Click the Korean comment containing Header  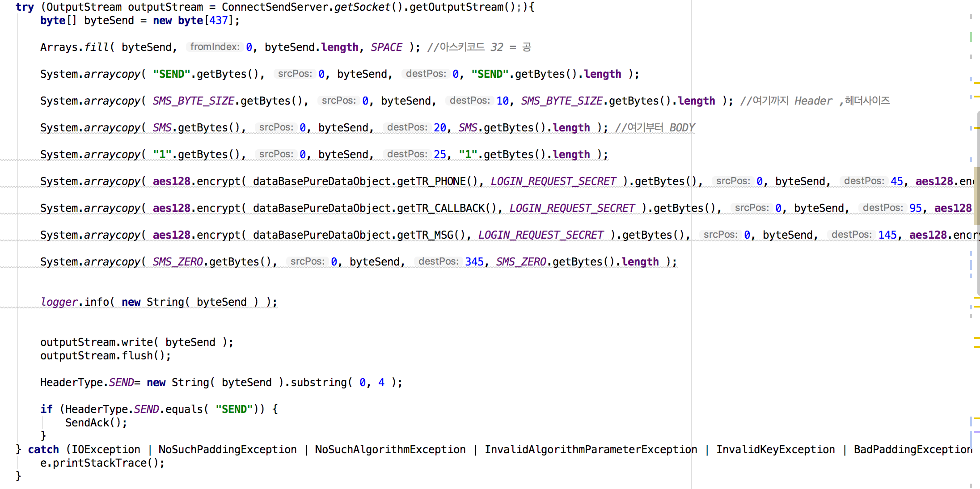coord(815,101)
